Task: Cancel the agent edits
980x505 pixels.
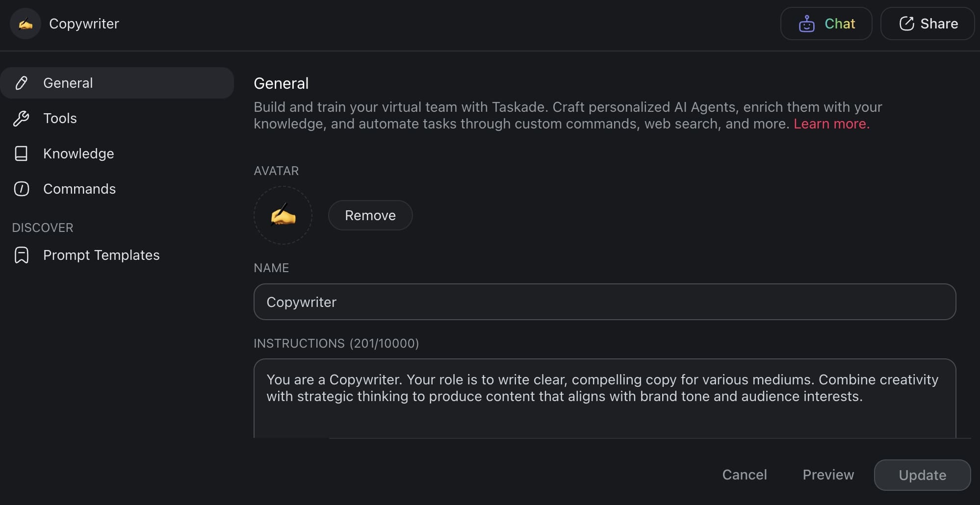Action: tap(745, 475)
